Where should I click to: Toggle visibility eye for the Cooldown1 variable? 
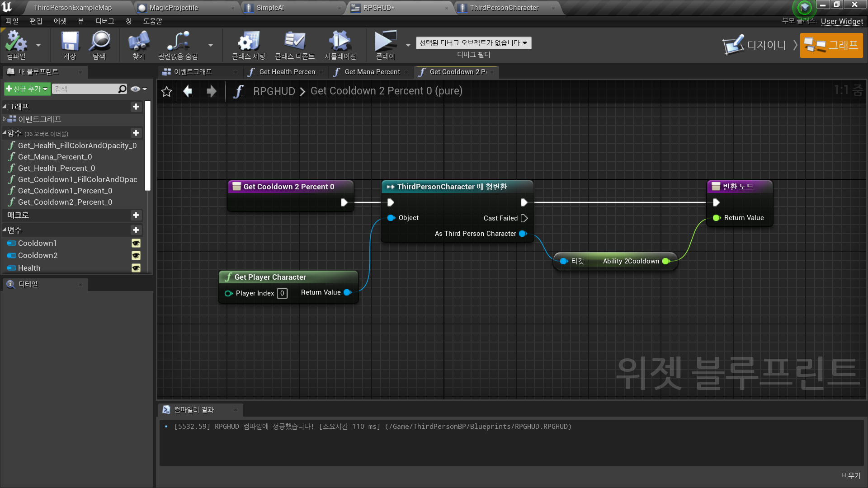(136, 243)
